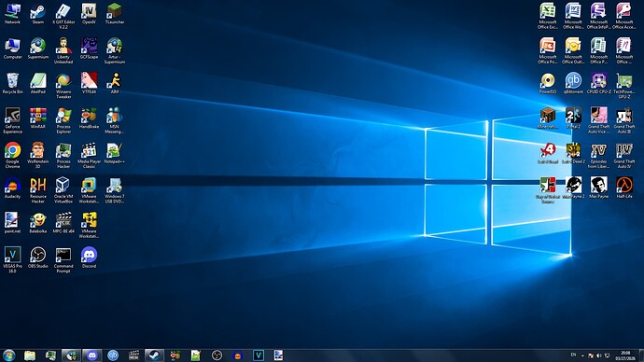Image resolution: width=644 pixels, height=362 pixels.
Task: Launch the Liberty Unleashed shortcut
Action: tap(63, 51)
